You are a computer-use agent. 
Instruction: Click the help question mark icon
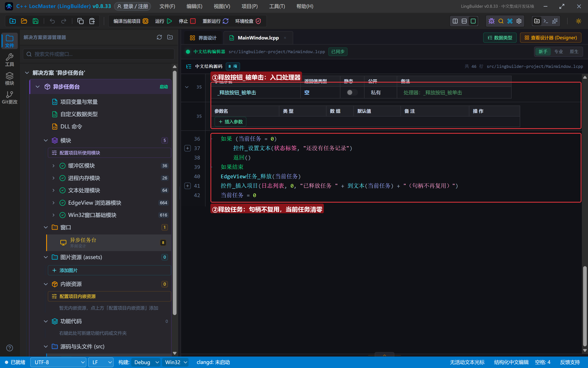[x=9, y=348]
